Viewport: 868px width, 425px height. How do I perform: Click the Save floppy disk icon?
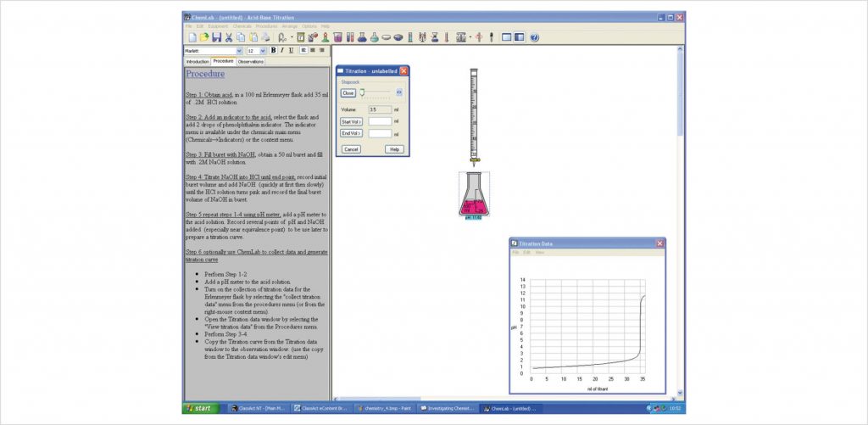217,37
